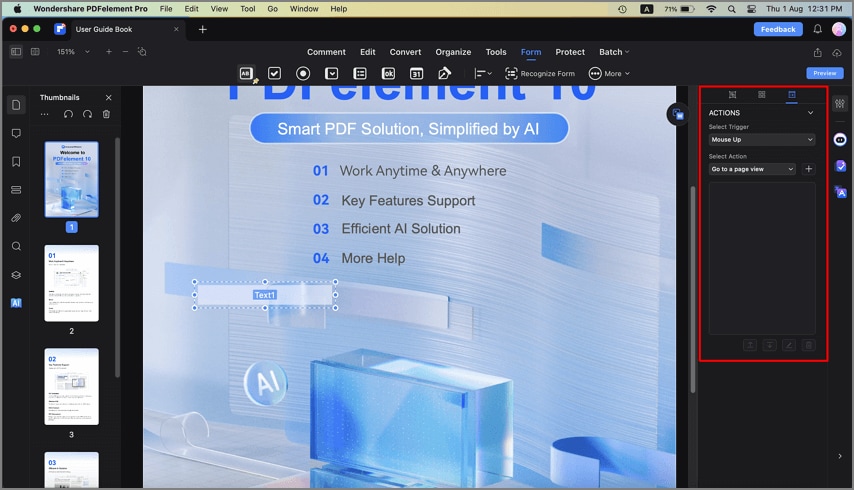Expand the Batch dropdown menu
This screenshot has width=854, height=490.
pos(614,52)
